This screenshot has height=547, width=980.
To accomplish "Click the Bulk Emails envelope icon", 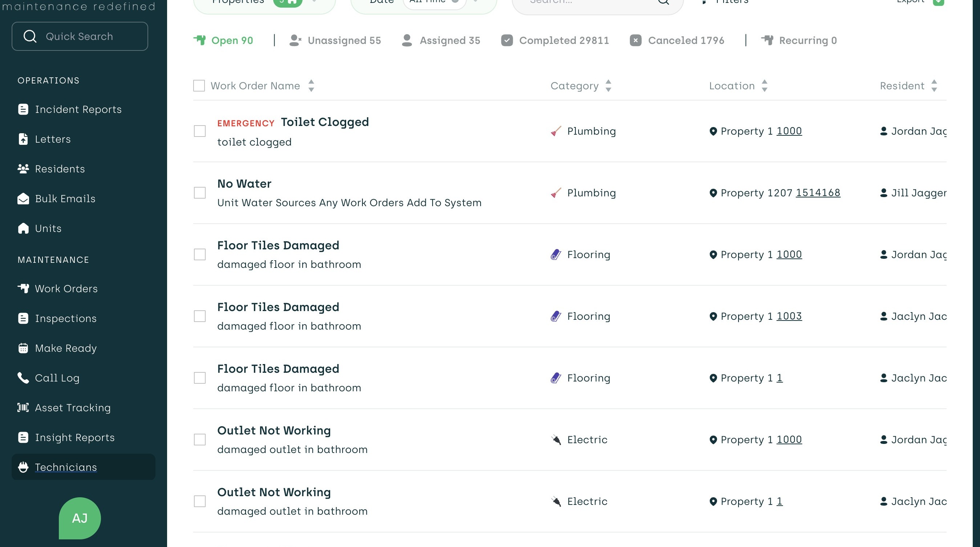I will point(23,199).
